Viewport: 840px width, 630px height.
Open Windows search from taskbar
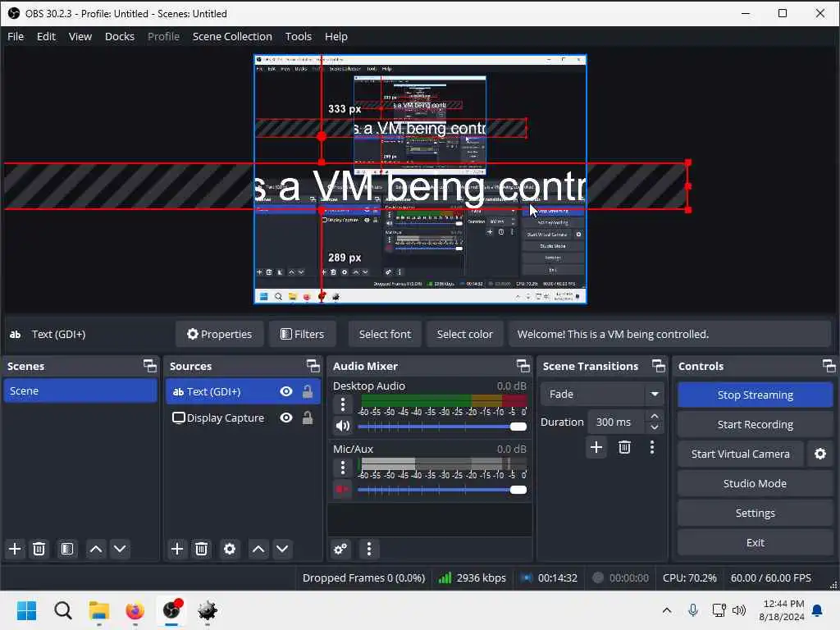point(62,610)
